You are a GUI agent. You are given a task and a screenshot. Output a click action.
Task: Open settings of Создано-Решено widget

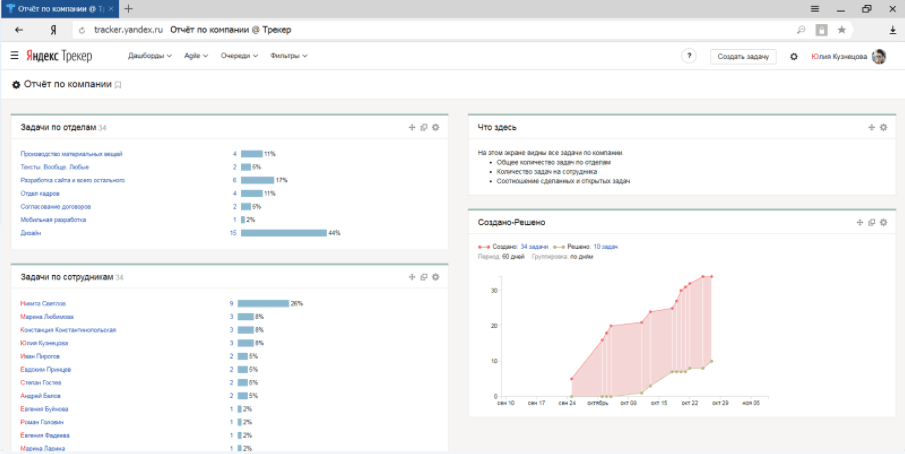tap(883, 222)
